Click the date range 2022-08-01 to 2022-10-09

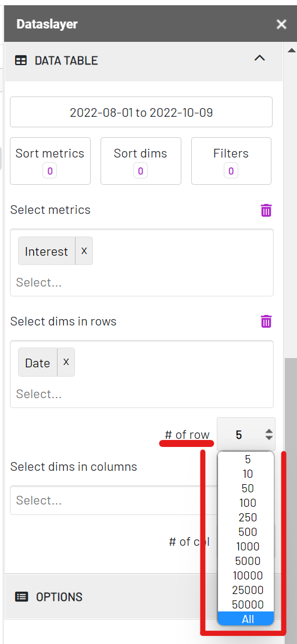coord(141,112)
